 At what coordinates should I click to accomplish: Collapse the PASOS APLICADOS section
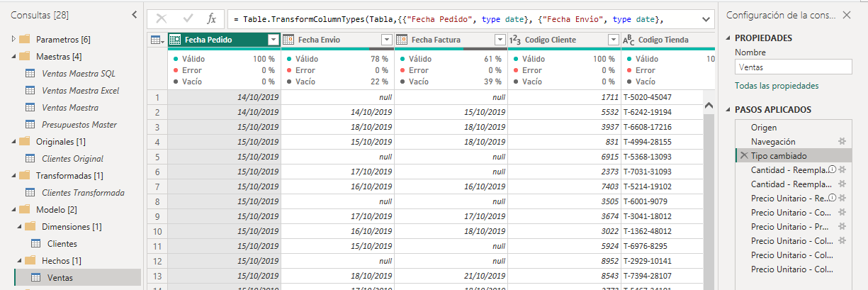728,110
